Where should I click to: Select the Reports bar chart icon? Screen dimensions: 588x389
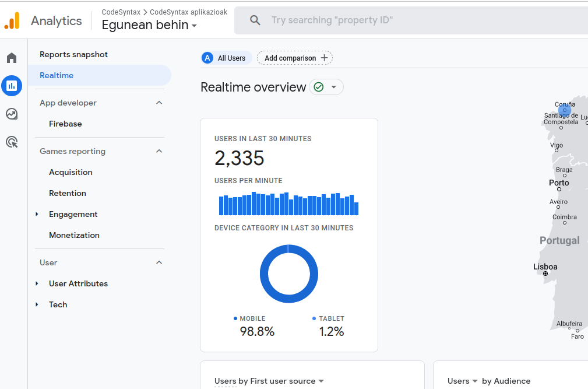tap(12, 86)
